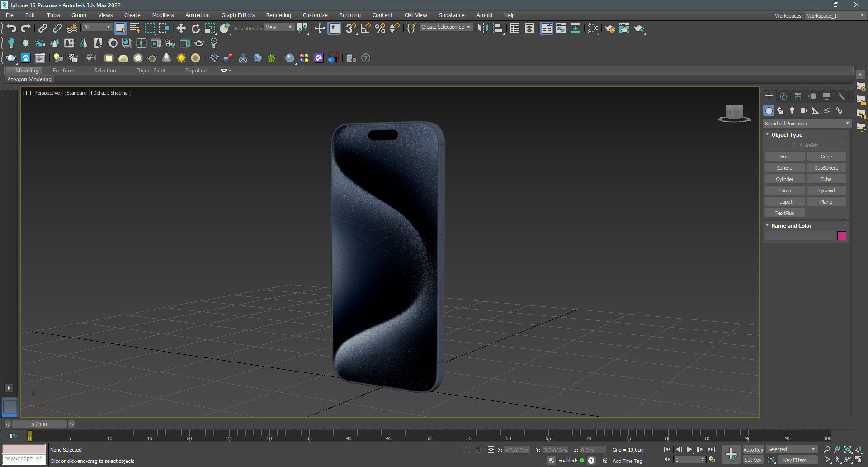Toggle Percent Snap
Viewport: 868px width, 467px height.
(380, 29)
